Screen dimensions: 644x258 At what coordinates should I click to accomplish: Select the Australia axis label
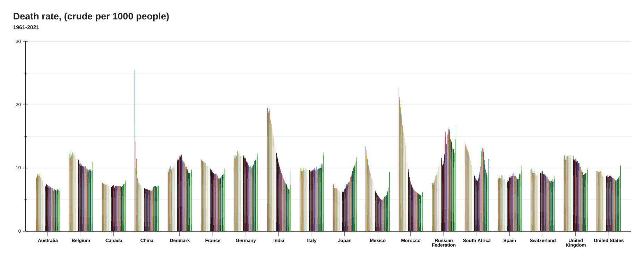tap(48, 240)
